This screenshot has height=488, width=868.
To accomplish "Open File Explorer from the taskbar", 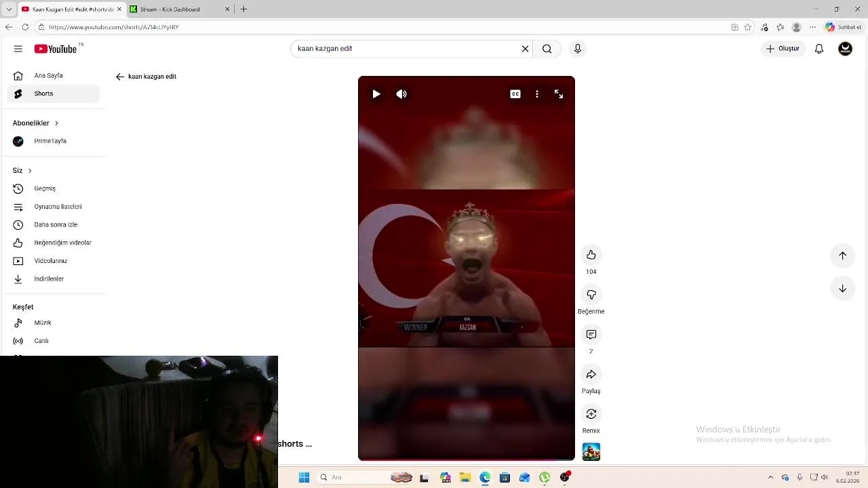I will coord(465,477).
